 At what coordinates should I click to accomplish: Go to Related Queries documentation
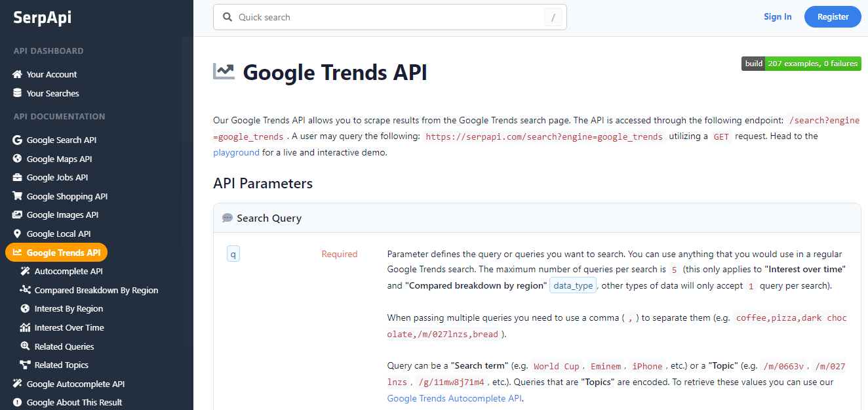click(x=64, y=347)
